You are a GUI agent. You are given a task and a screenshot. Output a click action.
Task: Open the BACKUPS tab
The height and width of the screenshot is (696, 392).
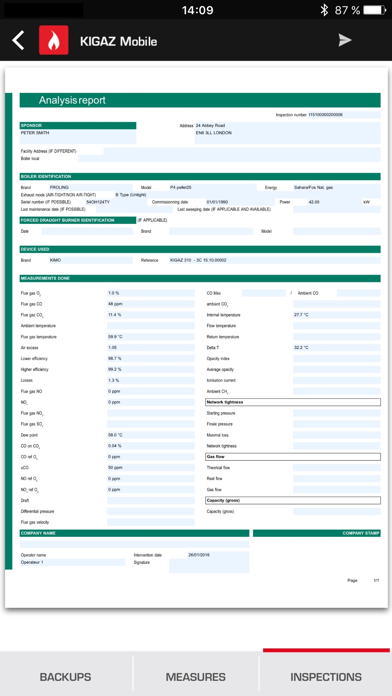[65, 676]
